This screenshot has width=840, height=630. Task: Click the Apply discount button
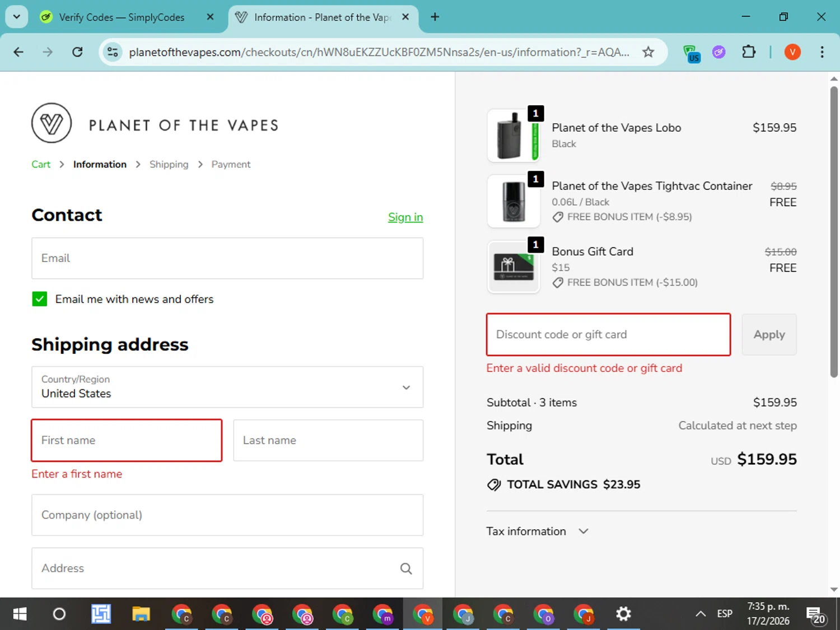769,334
